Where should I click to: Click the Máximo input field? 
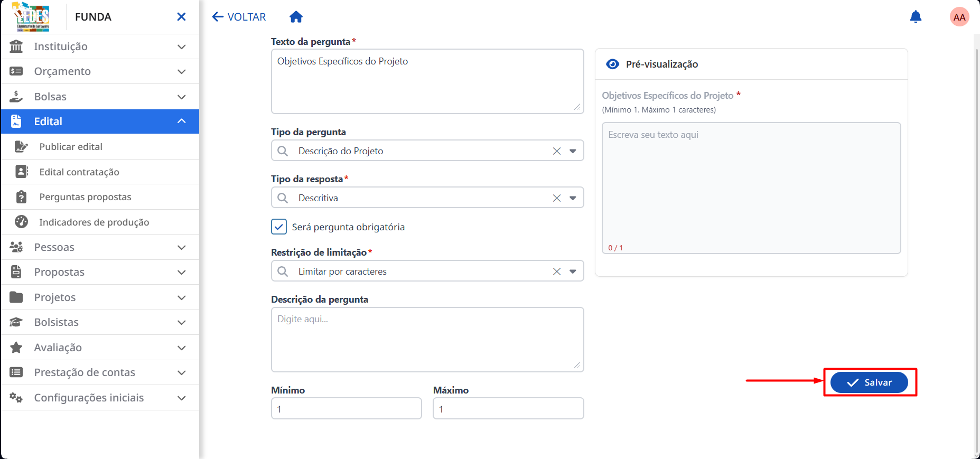click(x=508, y=408)
